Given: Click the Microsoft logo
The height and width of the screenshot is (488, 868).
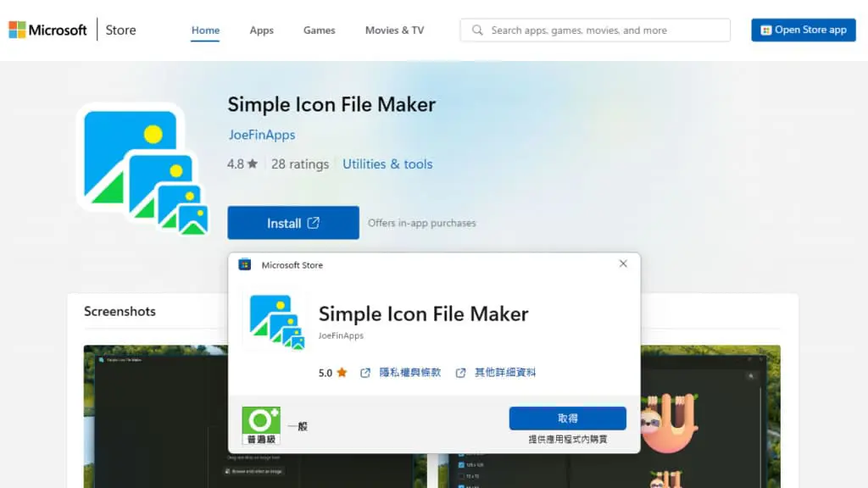Looking at the screenshot, I should pyautogui.click(x=47, y=30).
